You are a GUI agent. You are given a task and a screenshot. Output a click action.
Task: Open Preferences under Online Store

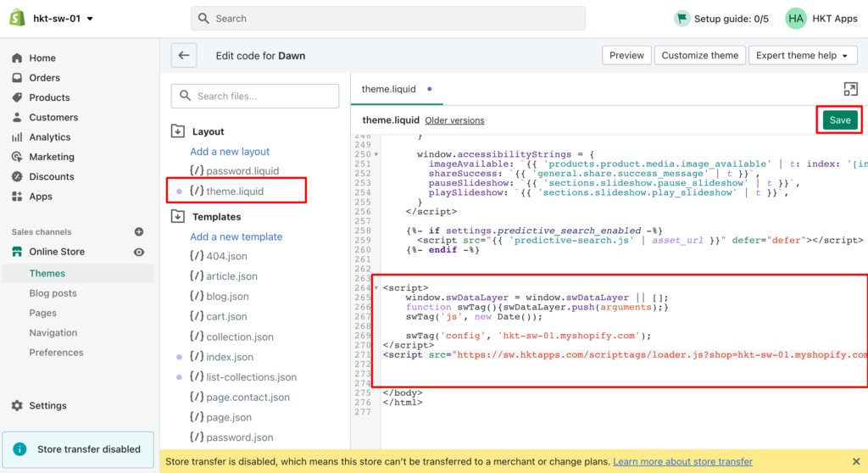point(56,353)
